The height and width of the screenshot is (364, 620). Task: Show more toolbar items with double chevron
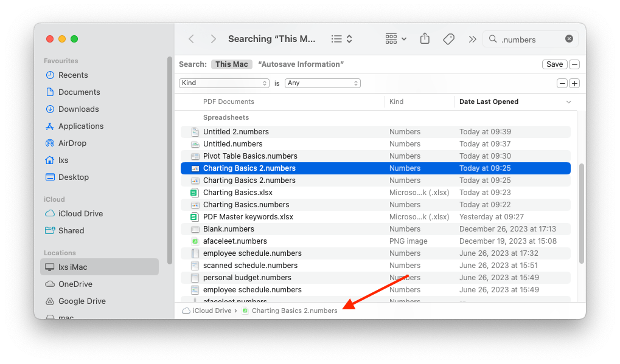coord(472,39)
